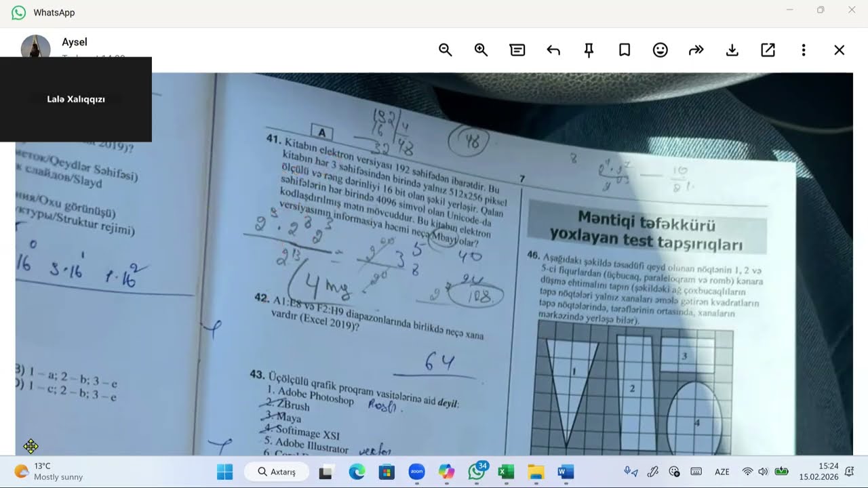Open the volume control in tray
This screenshot has height=488, width=868.
point(764,472)
